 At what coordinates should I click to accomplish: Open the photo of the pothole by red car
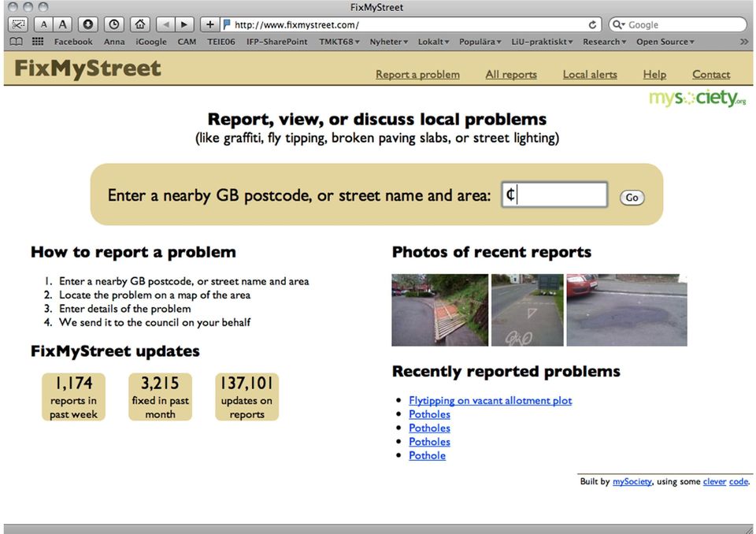tap(627, 310)
